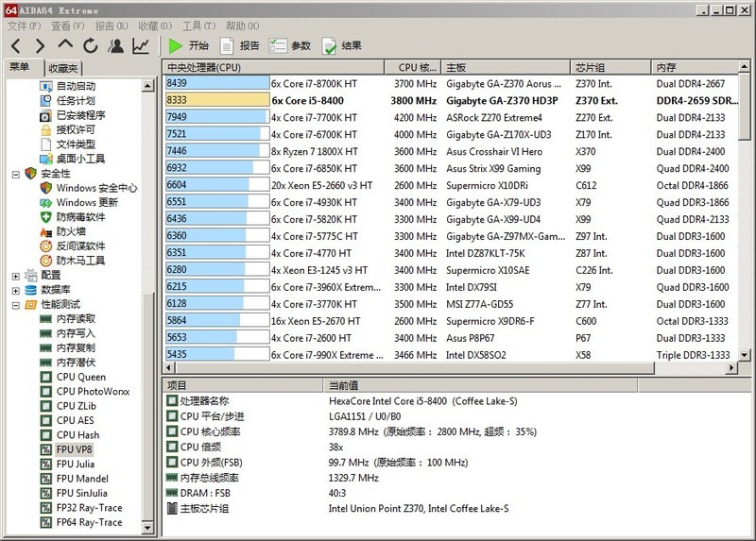Viewport: 756px width, 541px height.
Task: Click the Refresh toolbar icon
Action: pyautogui.click(x=90, y=45)
